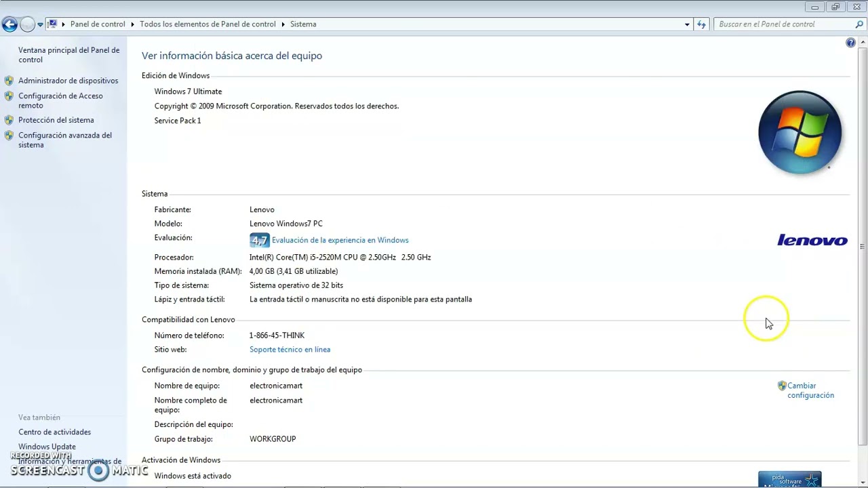This screenshot has height=488, width=868.
Task: Click shield icon beside 'Configuración avanzada del sistema'
Action: click(x=9, y=135)
